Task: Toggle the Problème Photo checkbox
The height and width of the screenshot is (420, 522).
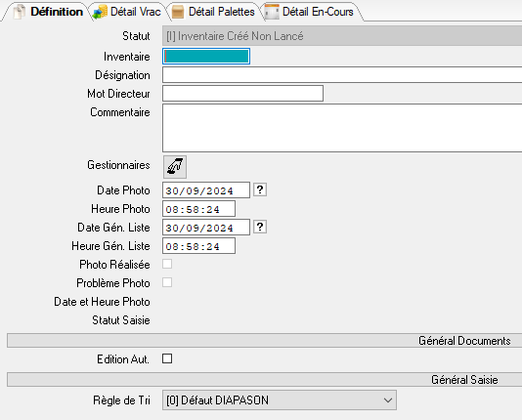Action: pyautogui.click(x=167, y=282)
